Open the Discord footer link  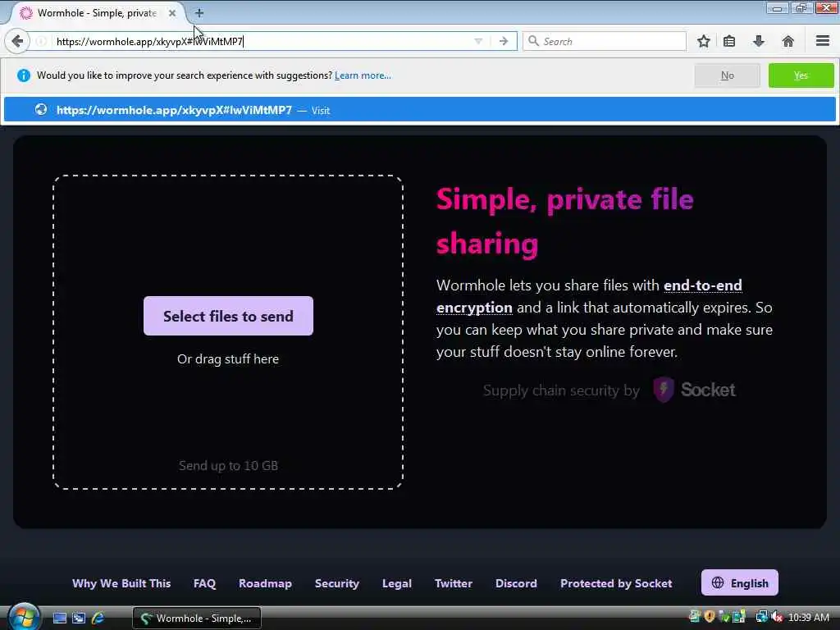(x=516, y=583)
